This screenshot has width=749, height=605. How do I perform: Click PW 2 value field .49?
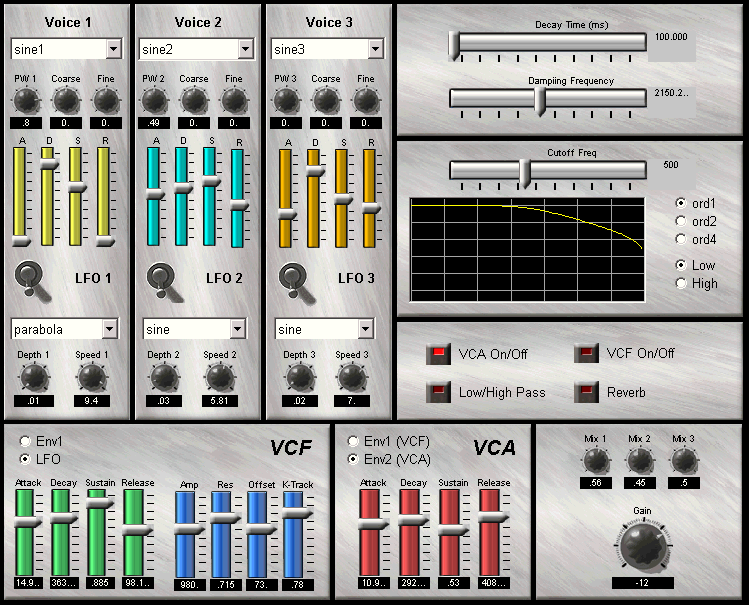(154, 123)
